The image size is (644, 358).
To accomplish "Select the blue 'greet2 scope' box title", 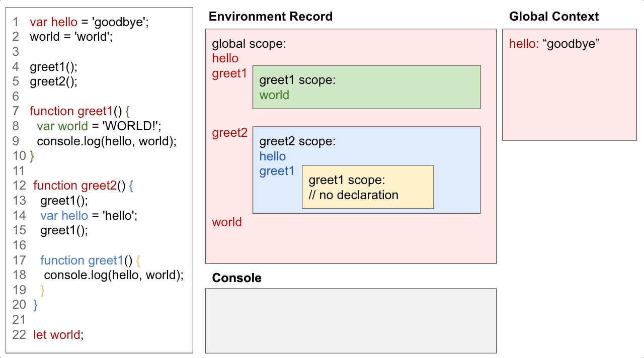I will coord(297,141).
